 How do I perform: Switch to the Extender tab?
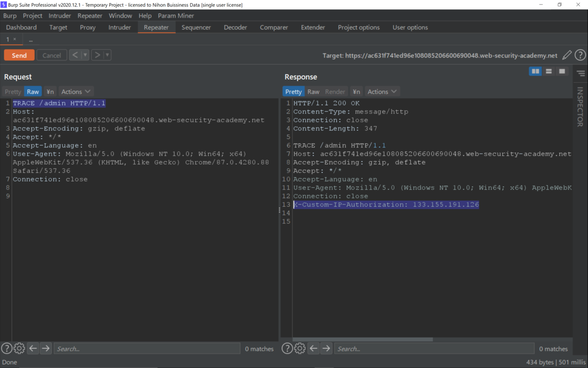coord(313,27)
